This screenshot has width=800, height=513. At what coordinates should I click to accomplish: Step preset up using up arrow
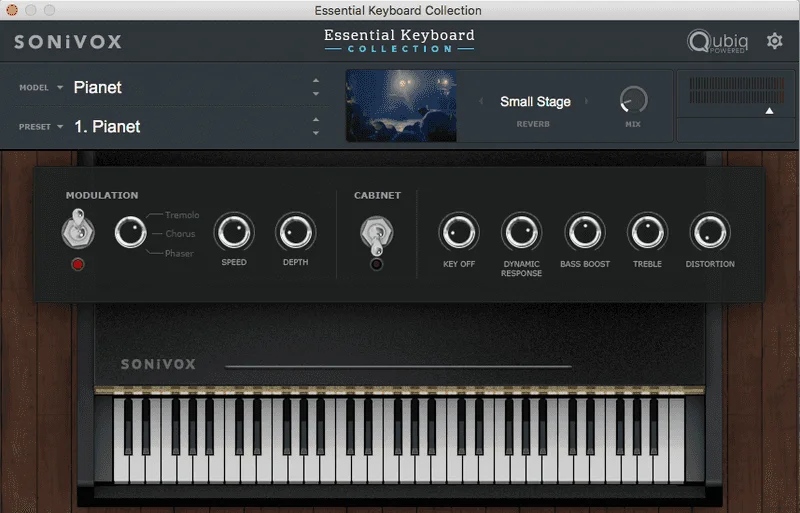pyautogui.click(x=316, y=120)
